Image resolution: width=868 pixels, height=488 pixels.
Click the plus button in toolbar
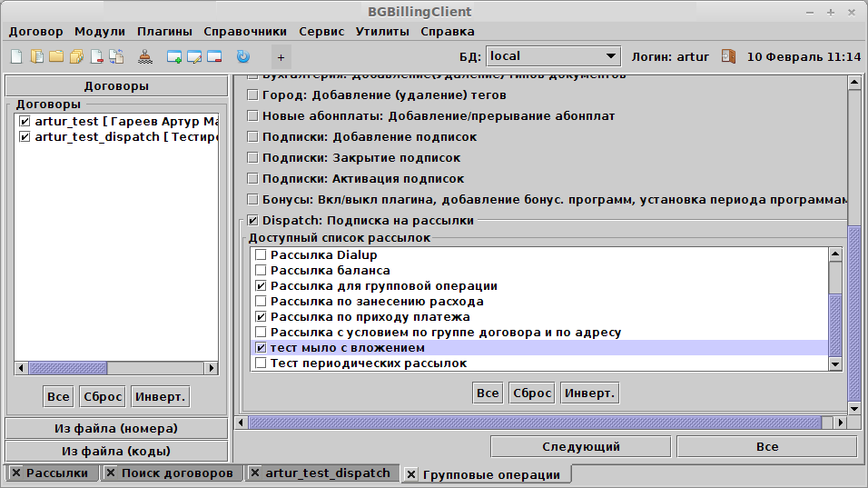tap(281, 56)
